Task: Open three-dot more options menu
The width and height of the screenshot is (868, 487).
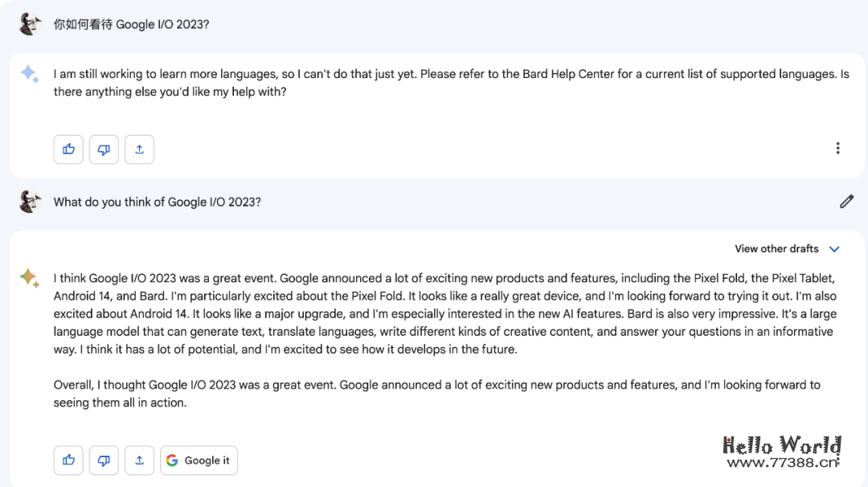Action: [x=837, y=149]
